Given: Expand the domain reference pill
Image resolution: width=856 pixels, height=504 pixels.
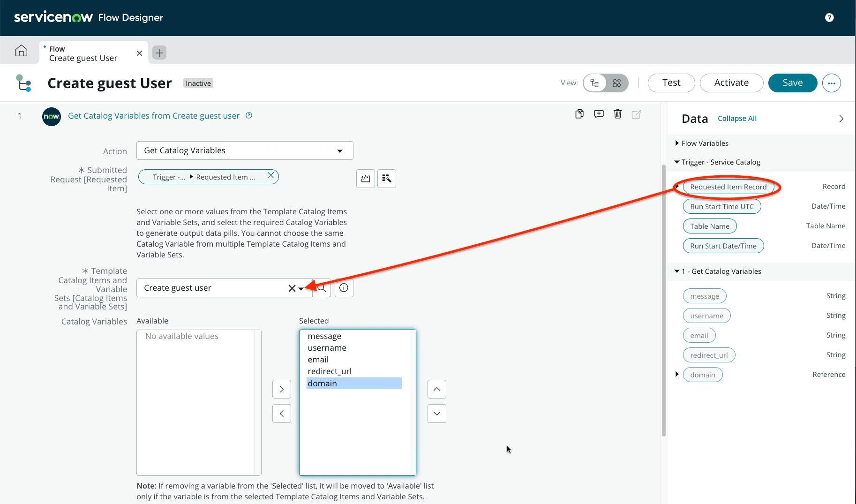Looking at the screenshot, I should point(677,374).
